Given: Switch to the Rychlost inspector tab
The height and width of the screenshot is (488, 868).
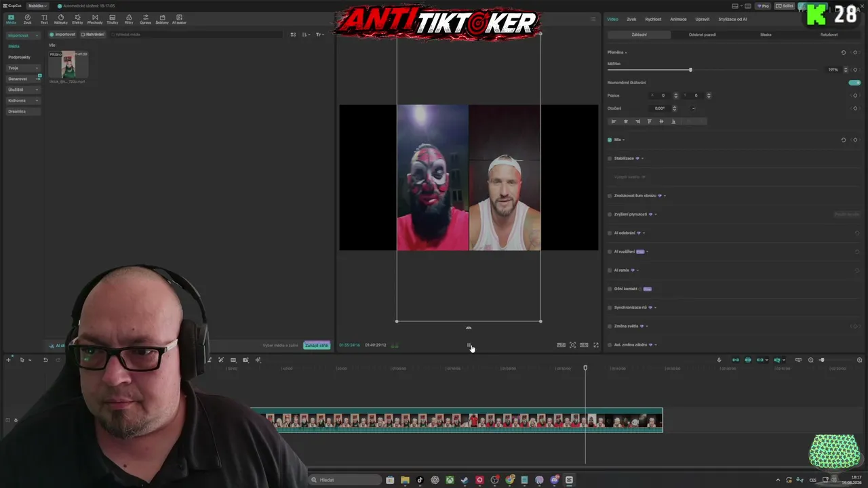Looking at the screenshot, I should click(x=653, y=19).
